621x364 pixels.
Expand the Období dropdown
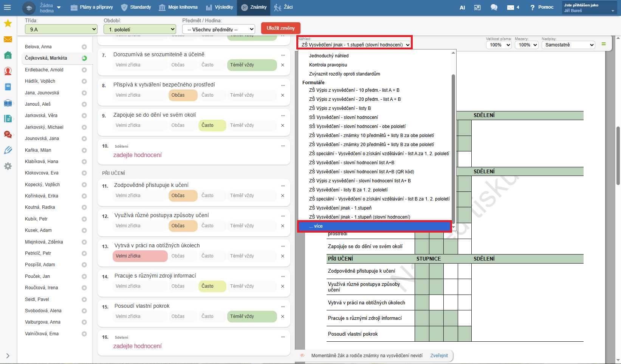click(140, 29)
